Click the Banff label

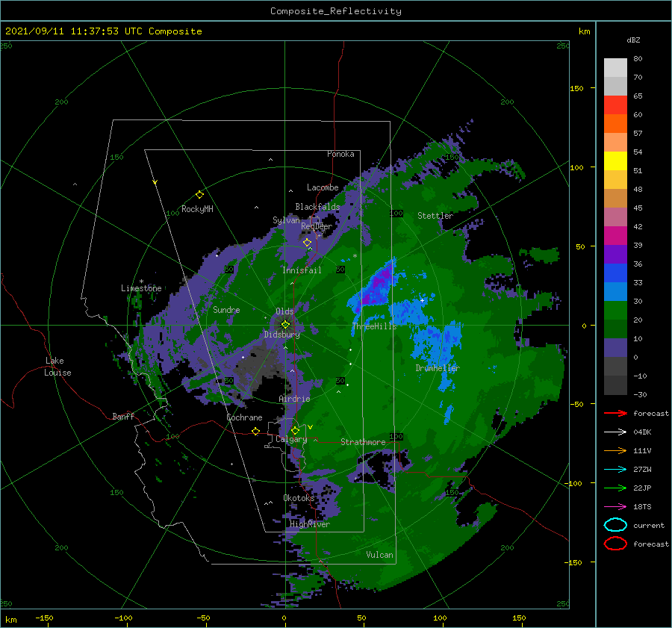click(123, 416)
